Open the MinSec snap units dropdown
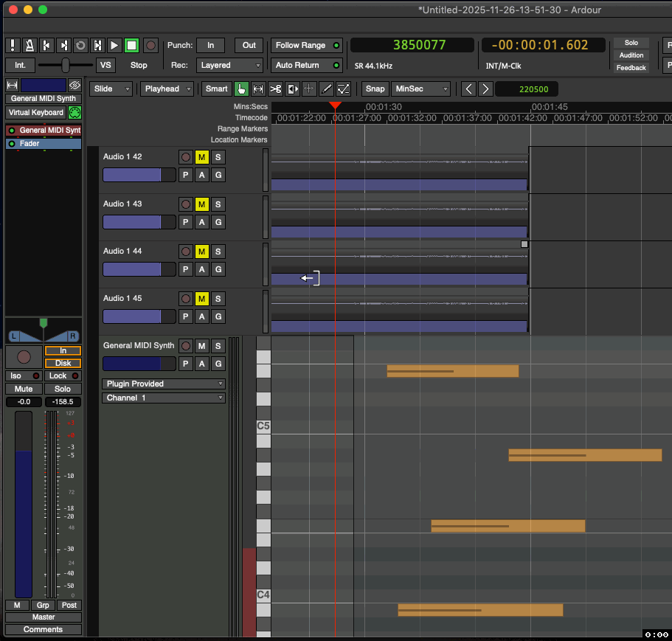The width and height of the screenshot is (672, 641). coord(420,89)
